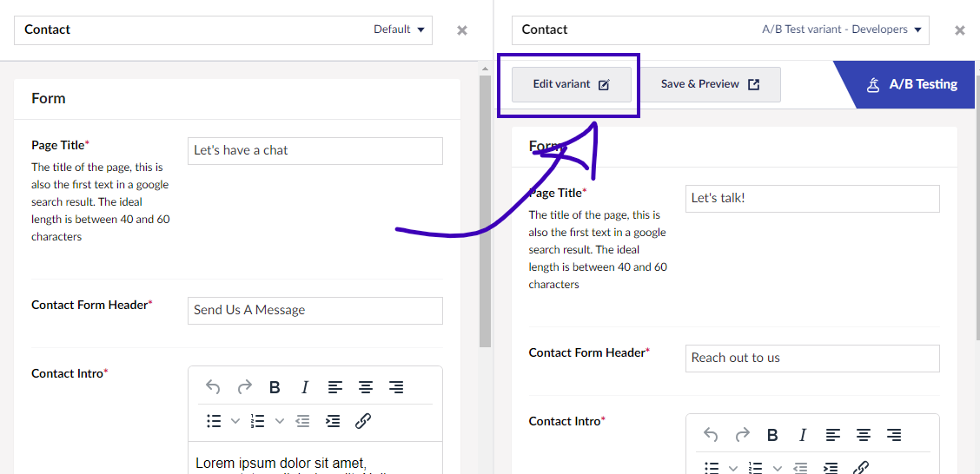This screenshot has width=980, height=474.
Task: Decrease indent in the left Contact Intro editor
Action: point(302,421)
